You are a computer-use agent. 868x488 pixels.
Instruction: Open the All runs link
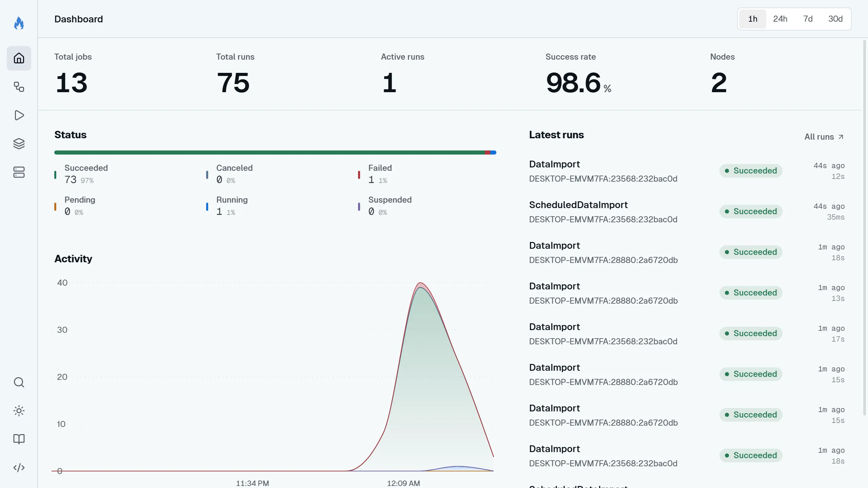824,137
